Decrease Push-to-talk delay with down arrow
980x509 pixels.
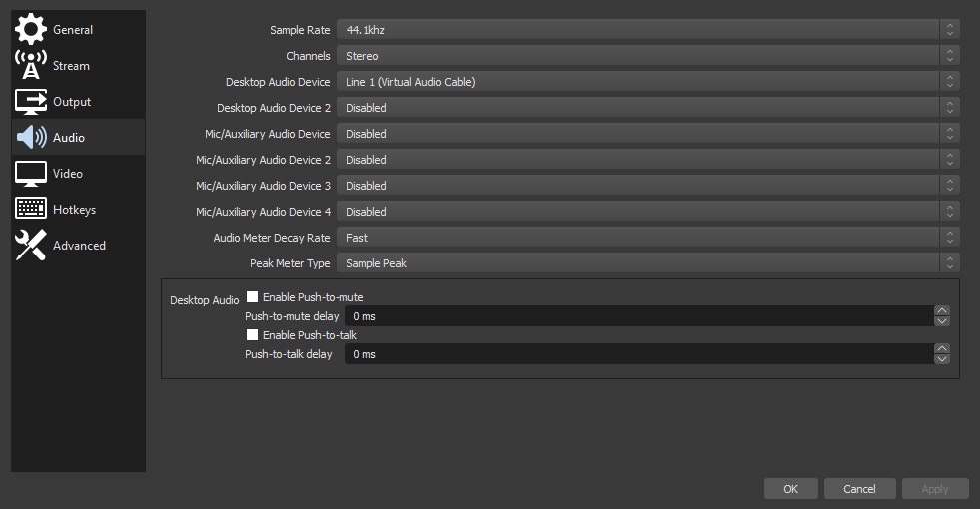click(x=941, y=359)
